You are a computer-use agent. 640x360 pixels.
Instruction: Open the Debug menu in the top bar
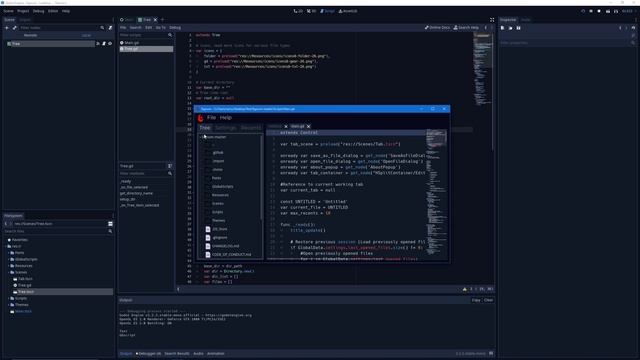click(38, 11)
